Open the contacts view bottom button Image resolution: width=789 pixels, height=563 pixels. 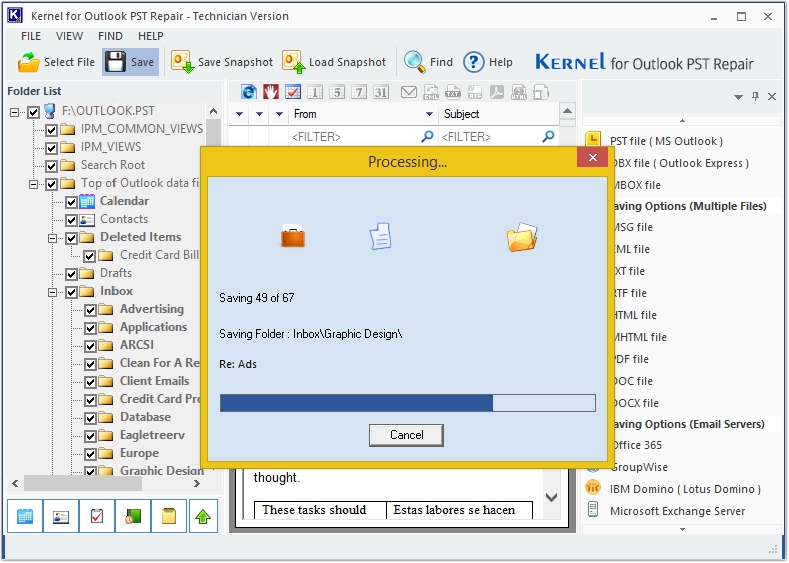point(61,516)
